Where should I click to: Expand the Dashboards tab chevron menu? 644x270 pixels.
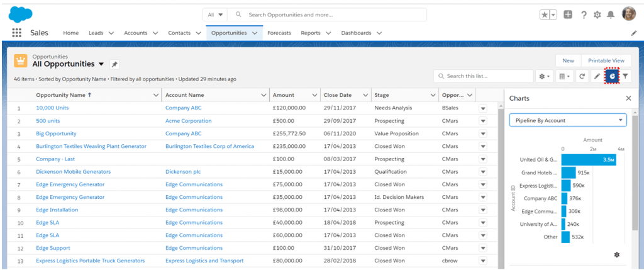(x=379, y=33)
